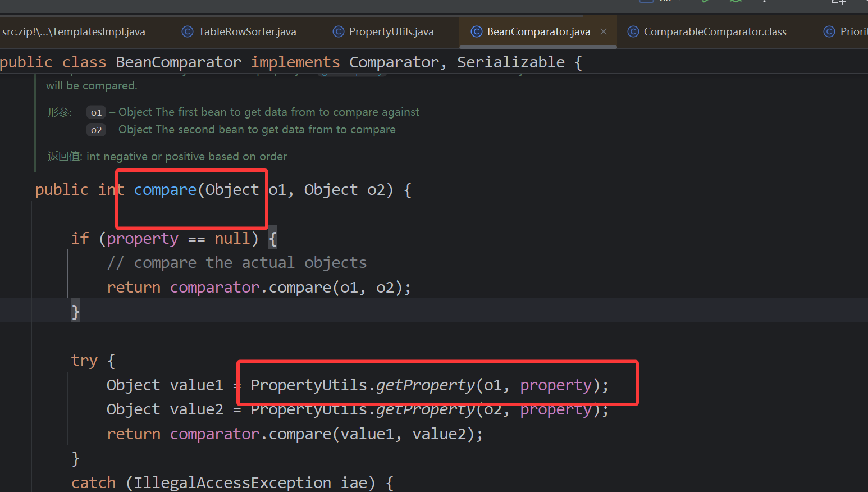Screen dimensions: 868x492
Task: Click the class icon on PropertyUtils.java tab
Action: (x=338, y=32)
